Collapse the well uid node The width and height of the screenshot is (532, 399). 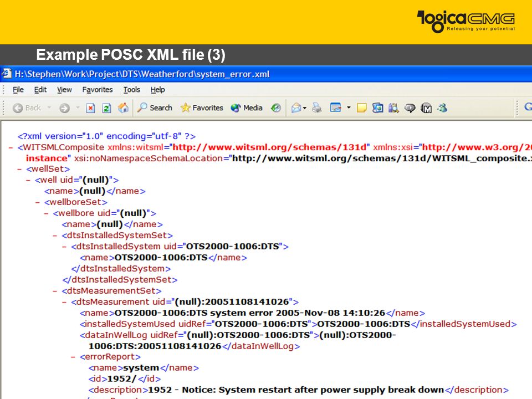[x=28, y=180]
